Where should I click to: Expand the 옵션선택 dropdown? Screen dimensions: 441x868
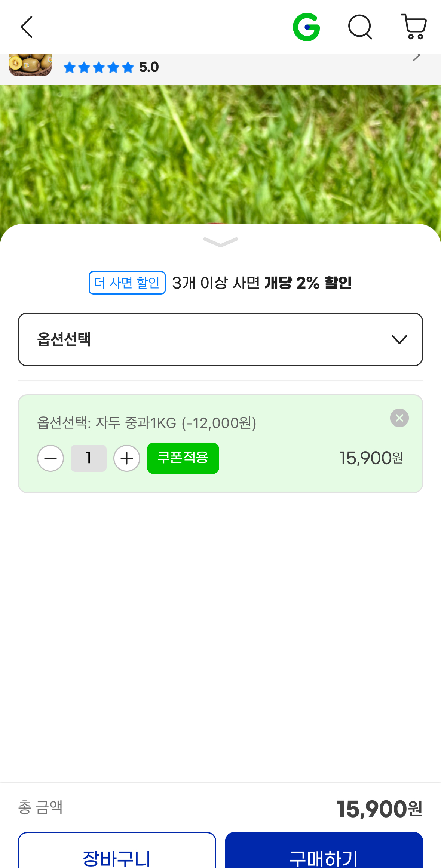pos(220,339)
